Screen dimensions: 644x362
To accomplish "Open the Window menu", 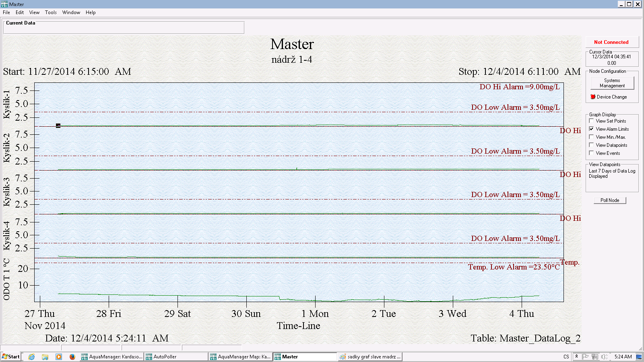I will click(x=71, y=12).
